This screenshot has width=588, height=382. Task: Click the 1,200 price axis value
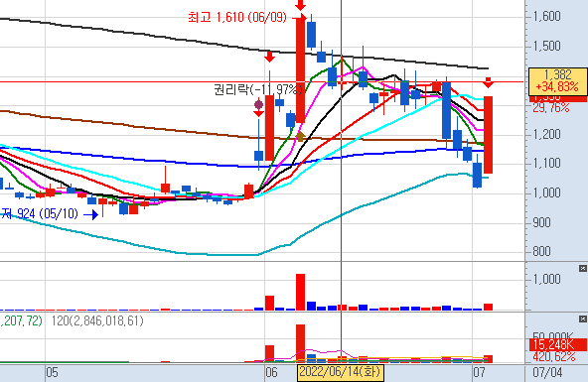[x=546, y=134]
